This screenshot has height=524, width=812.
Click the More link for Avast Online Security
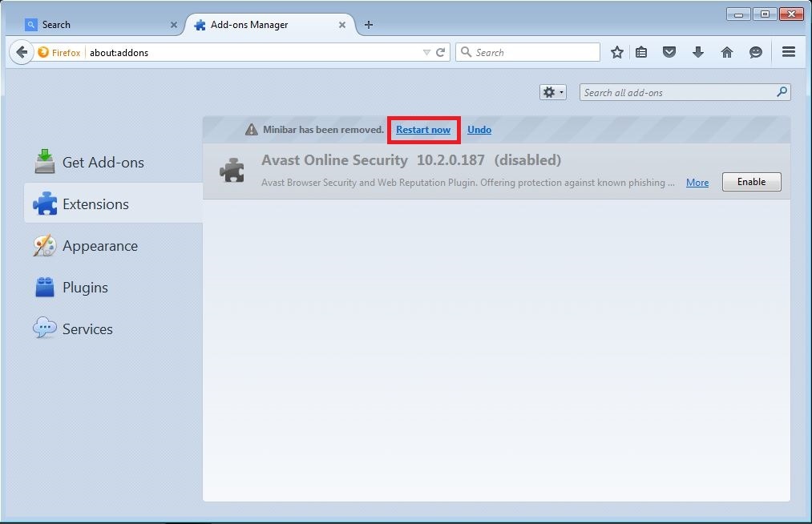point(697,182)
